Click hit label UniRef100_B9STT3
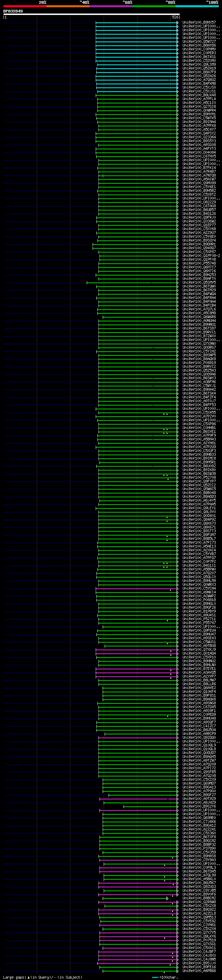This screenshot has height=980, width=222. [x=199, y=531]
